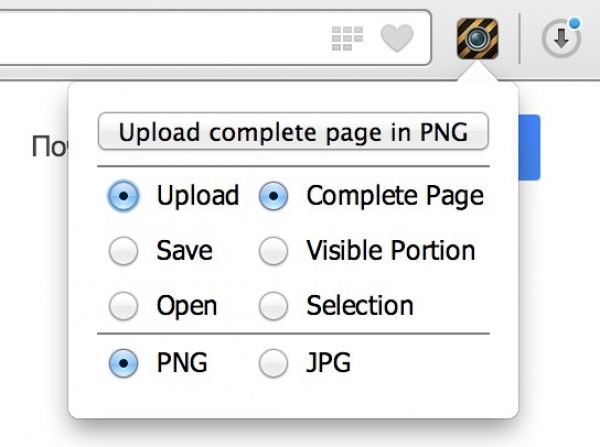Choose the Visible Portion radio option
This screenshot has height=447, width=600.
click(x=273, y=251)
